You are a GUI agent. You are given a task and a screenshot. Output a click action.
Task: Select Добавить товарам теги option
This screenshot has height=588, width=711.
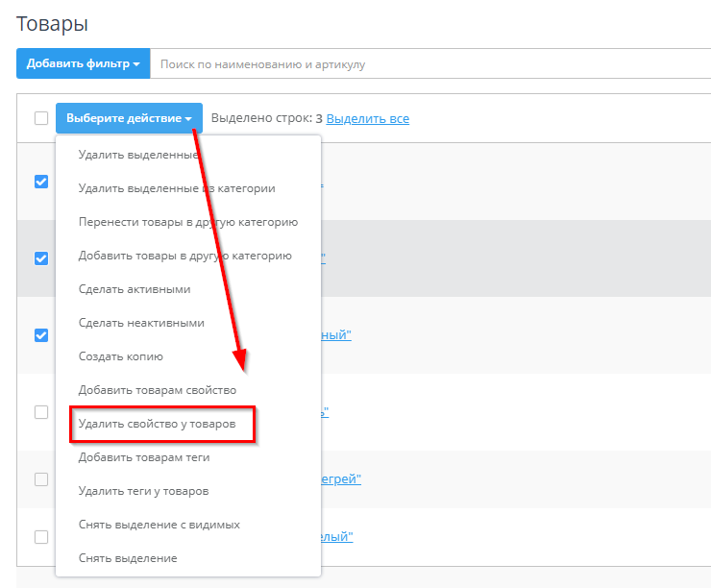click(x=144, y=457)
